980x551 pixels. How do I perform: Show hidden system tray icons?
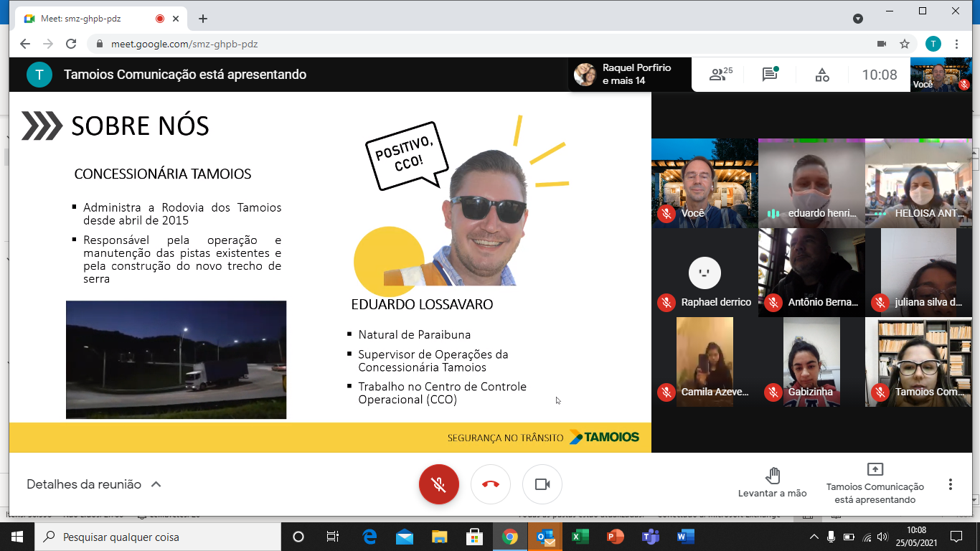click(814, 537)
